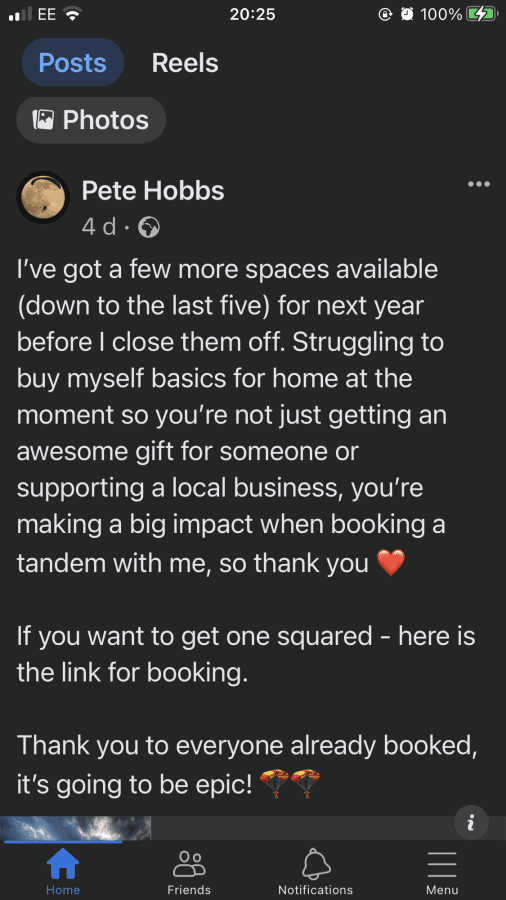Viewport: 506px width, 900px height.
Task: Open Pete Hobbs profile picture
Action: [43, 197]
